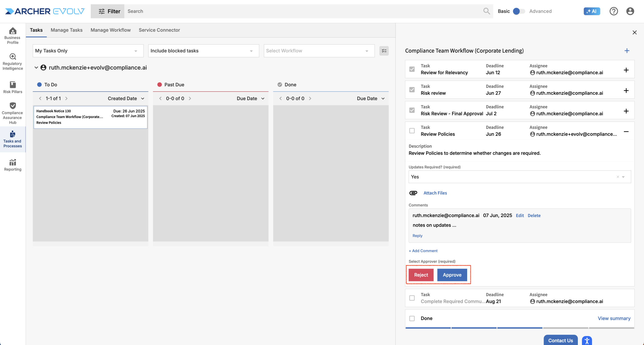Click the Approve button
The height and width of the screenshot is (345, 644).
[x=452, y=275]
